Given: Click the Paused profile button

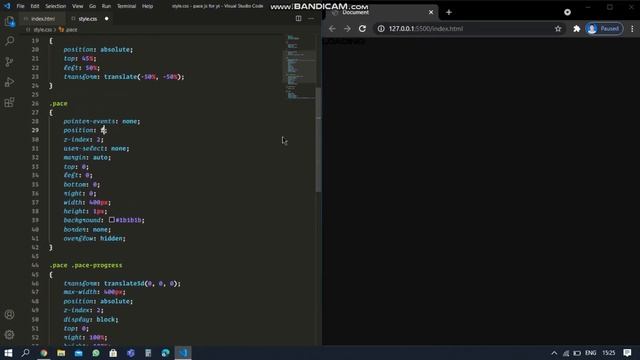Looking at the screenshot, I should tap(604, 29).
